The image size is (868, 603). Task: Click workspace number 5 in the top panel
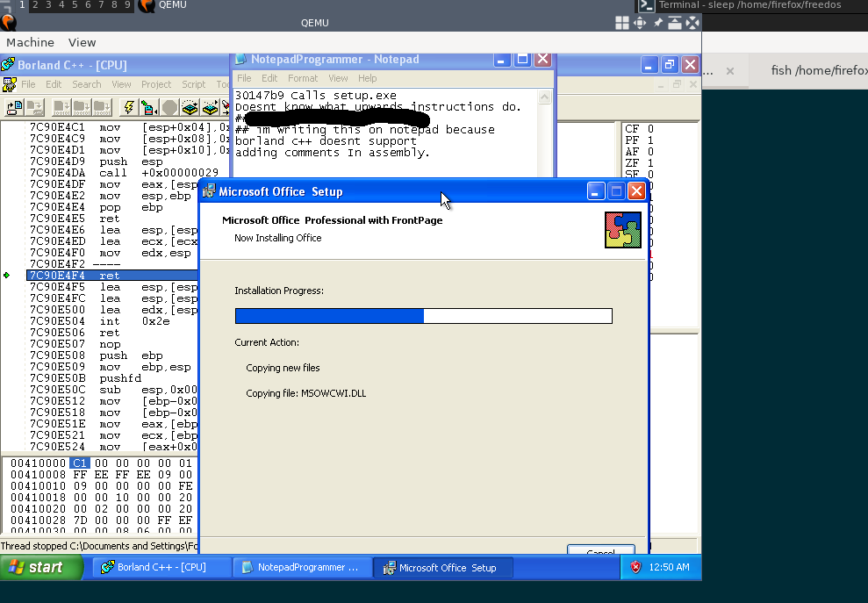[75, 5]
